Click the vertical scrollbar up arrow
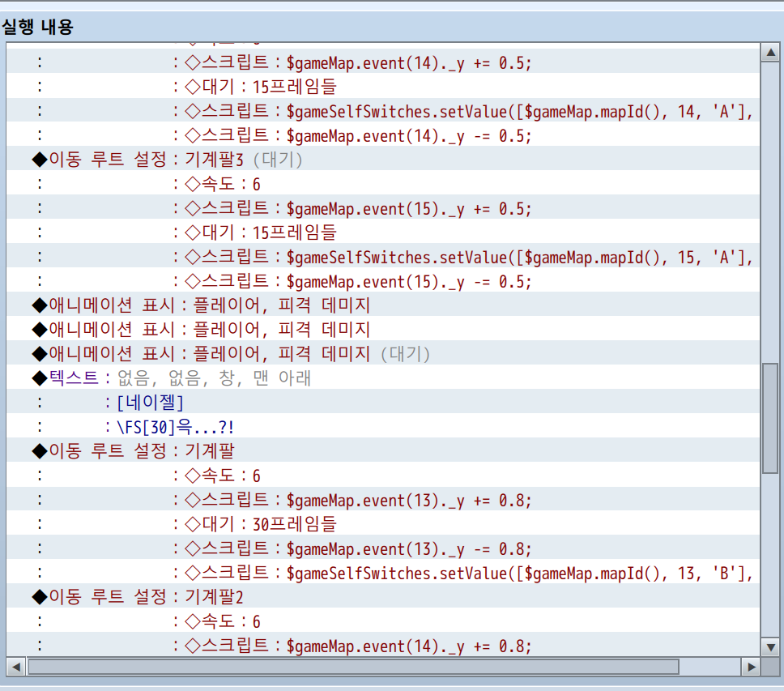Screen dimensions: 784x691 coord(770,52)
